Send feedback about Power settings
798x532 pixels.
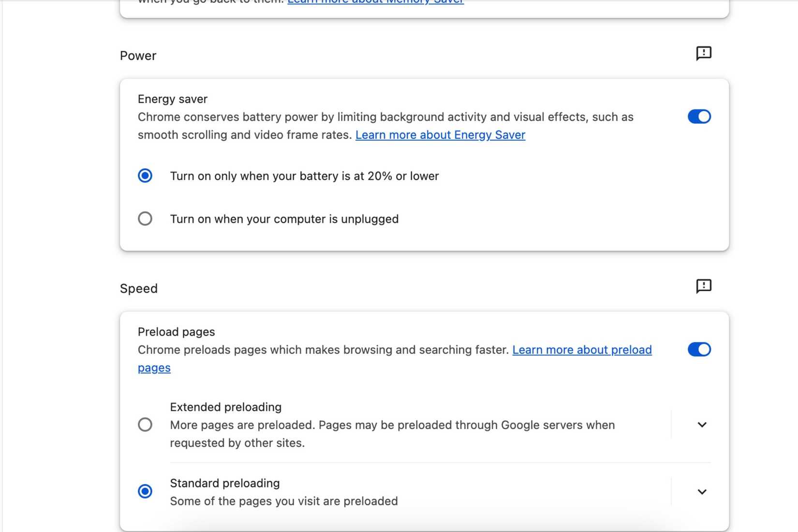tap(704, 54)
